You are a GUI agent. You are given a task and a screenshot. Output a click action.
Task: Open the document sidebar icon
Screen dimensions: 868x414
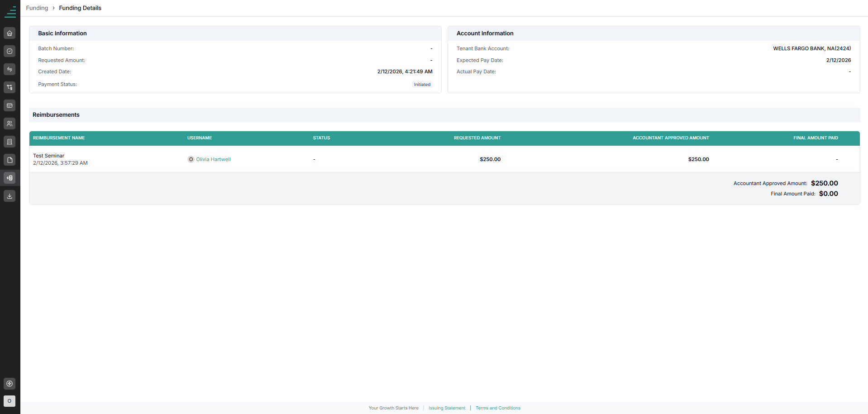[10, 160]
